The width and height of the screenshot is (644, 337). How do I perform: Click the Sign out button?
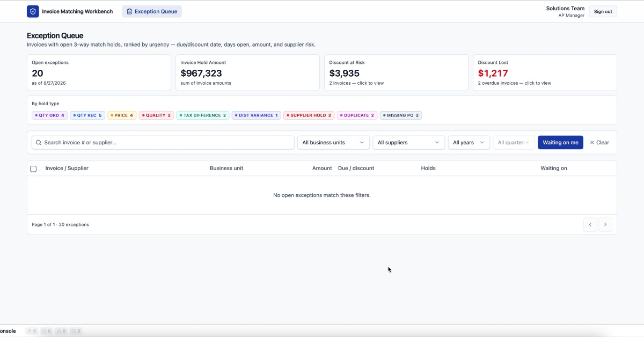603,11
